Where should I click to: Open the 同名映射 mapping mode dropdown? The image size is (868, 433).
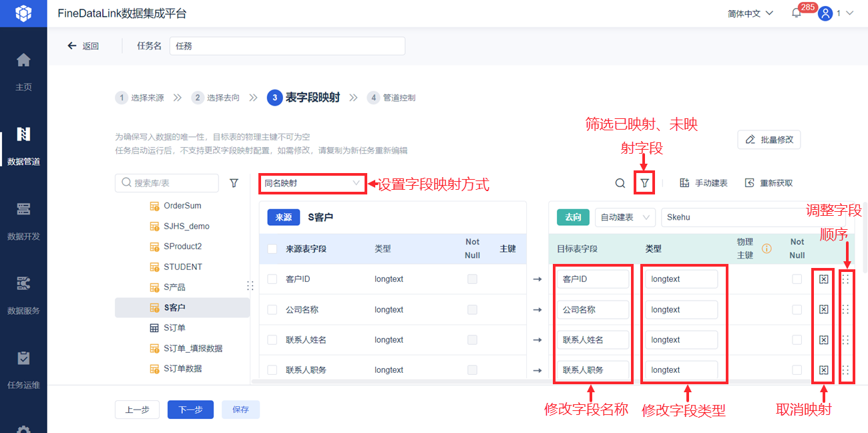pos(312,183)
